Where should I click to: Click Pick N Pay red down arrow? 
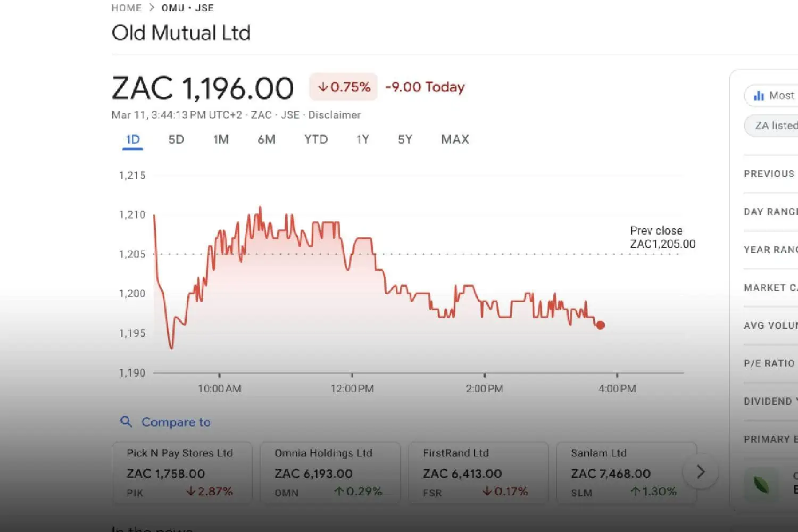(x=191, y=491)
